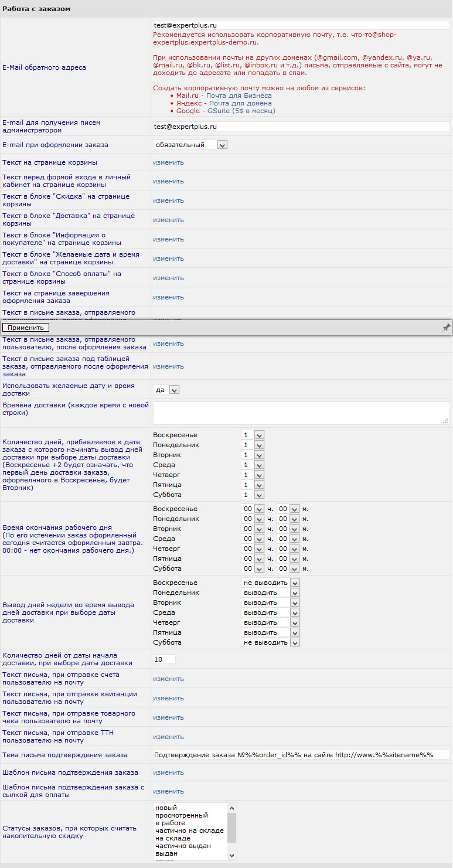Open the days-added dropdown for Воскресенье

253,435
